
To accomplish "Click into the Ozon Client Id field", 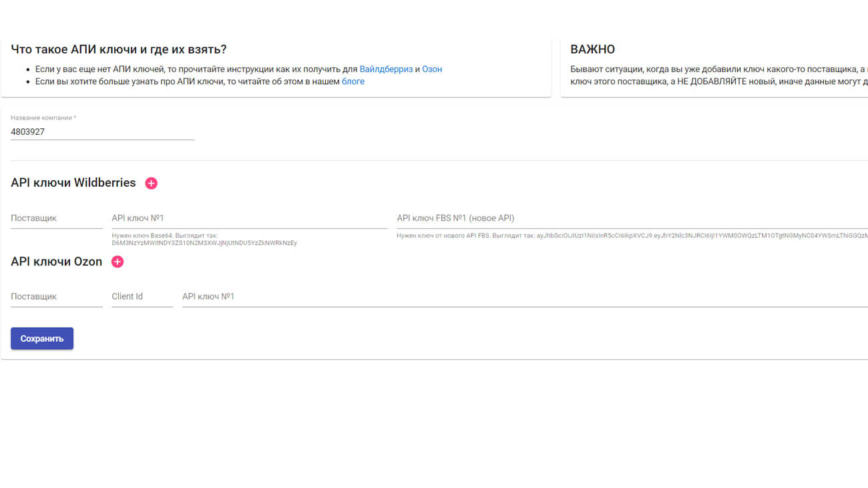I will pyautogui.click(x=142, y=296).
